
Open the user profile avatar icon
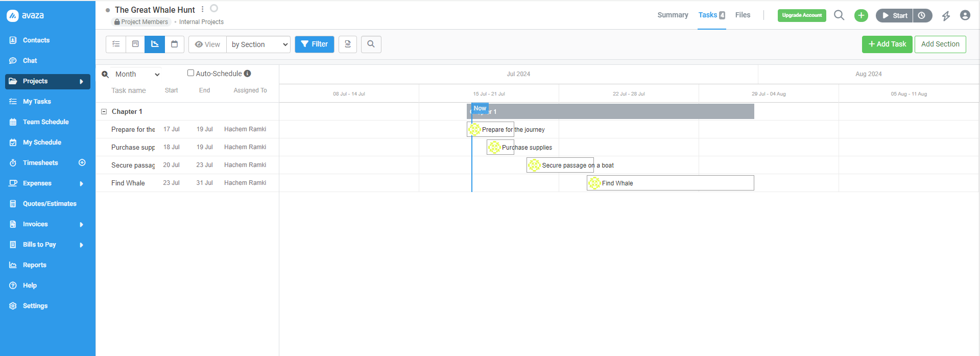(965, 15)
